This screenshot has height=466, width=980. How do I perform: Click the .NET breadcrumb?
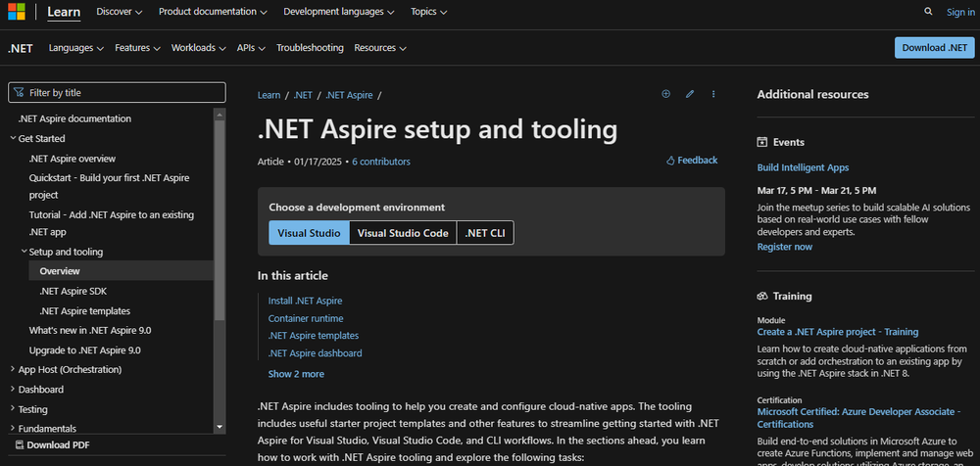click(x=303, y=95)
